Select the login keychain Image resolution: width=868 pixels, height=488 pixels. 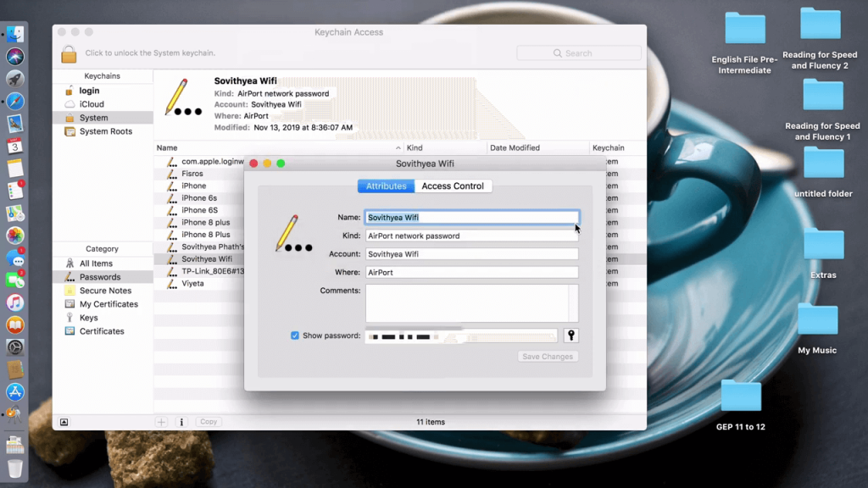(103, 90)
